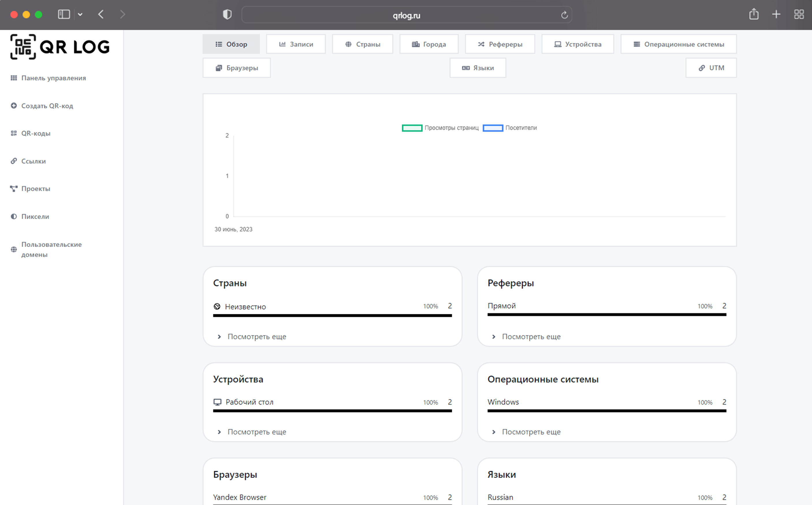The image size is (812, 505).
Task: Click the globe icon for Пользовательские домены
Action: (14, 250)
